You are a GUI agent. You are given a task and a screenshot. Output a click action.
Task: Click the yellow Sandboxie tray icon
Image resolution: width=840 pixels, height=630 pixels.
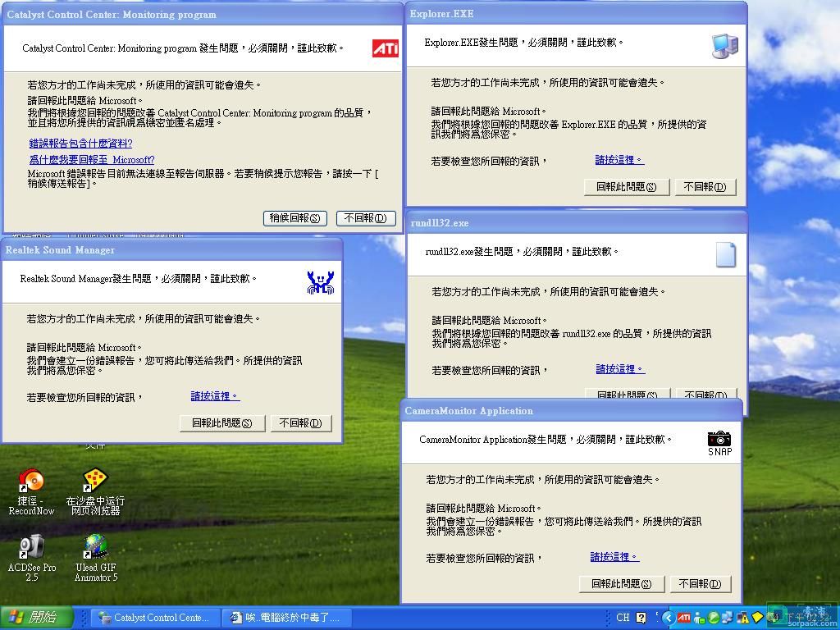pyautogui.click(x=757, y=618)
